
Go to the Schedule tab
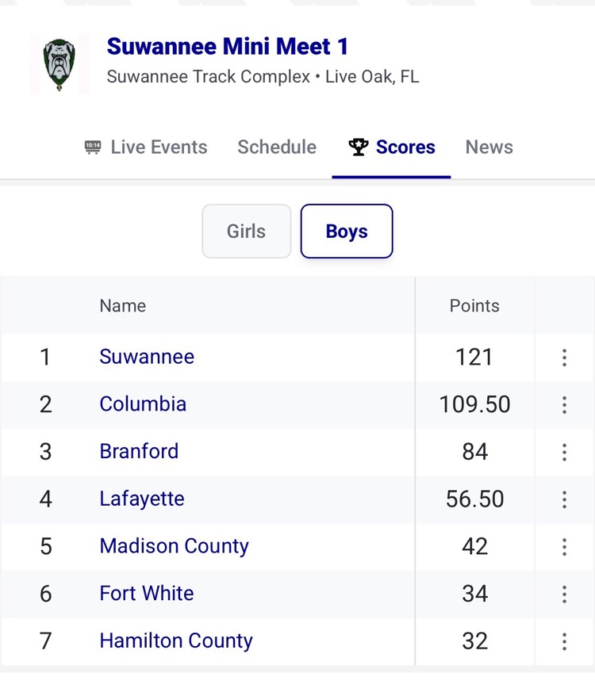tap(277, 147)
